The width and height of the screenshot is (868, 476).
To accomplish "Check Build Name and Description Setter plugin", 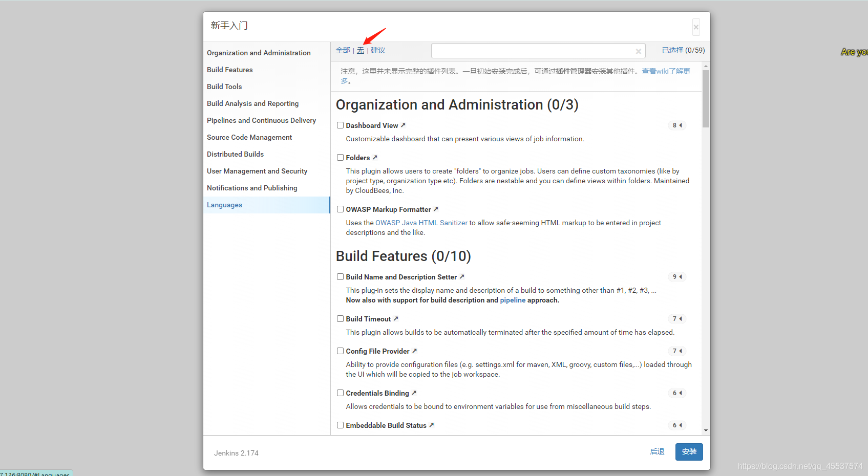I will (340, 276).
